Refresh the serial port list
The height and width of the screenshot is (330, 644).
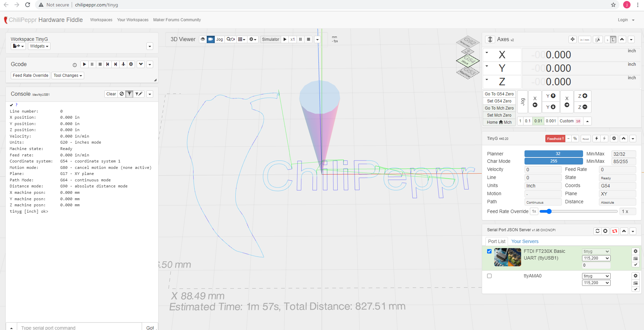click(598, 231)
